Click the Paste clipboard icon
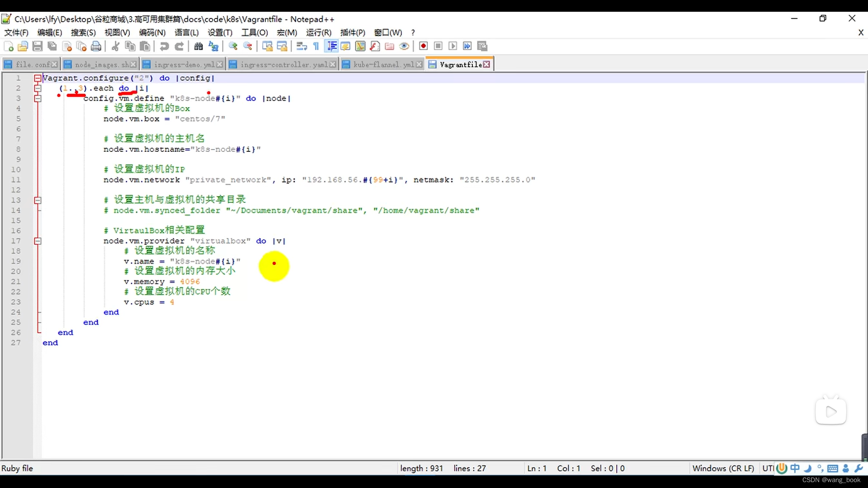Screen dimensions: 868x488 coord(145,46)
